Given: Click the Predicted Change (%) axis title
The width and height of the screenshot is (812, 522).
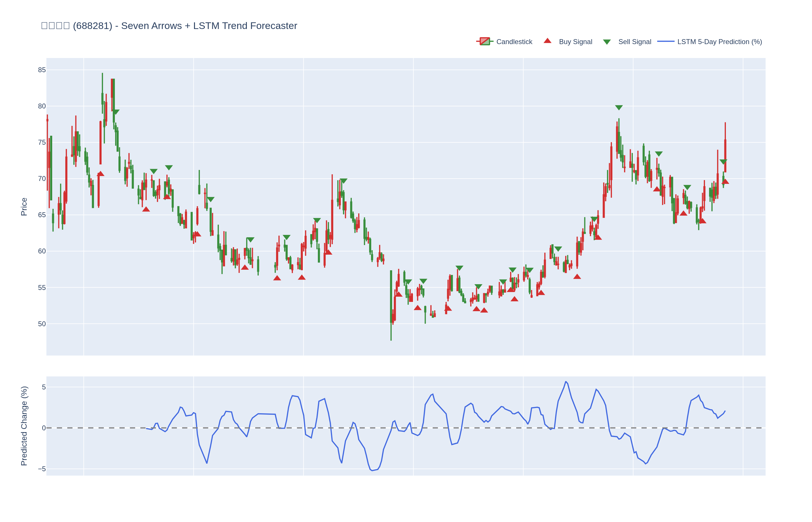Looking at the screenshot, I should coord(24,426).
